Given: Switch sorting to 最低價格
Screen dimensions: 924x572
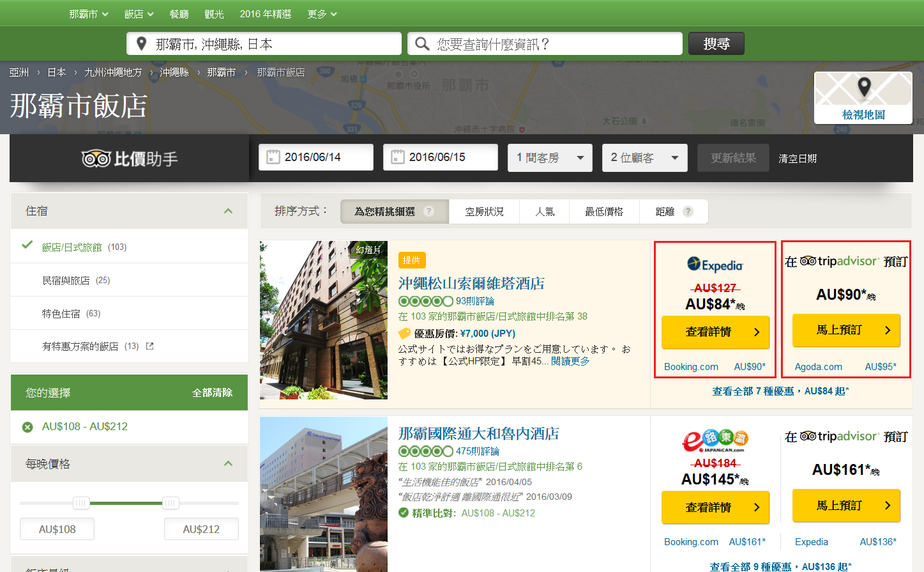Looking at the screenshot, I should [x=604, y=211].
